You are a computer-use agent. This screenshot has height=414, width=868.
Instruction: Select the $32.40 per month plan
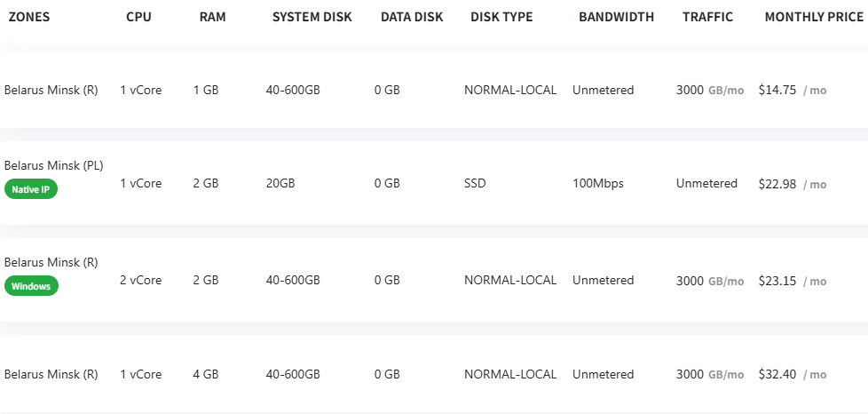[x=434, y=374]
